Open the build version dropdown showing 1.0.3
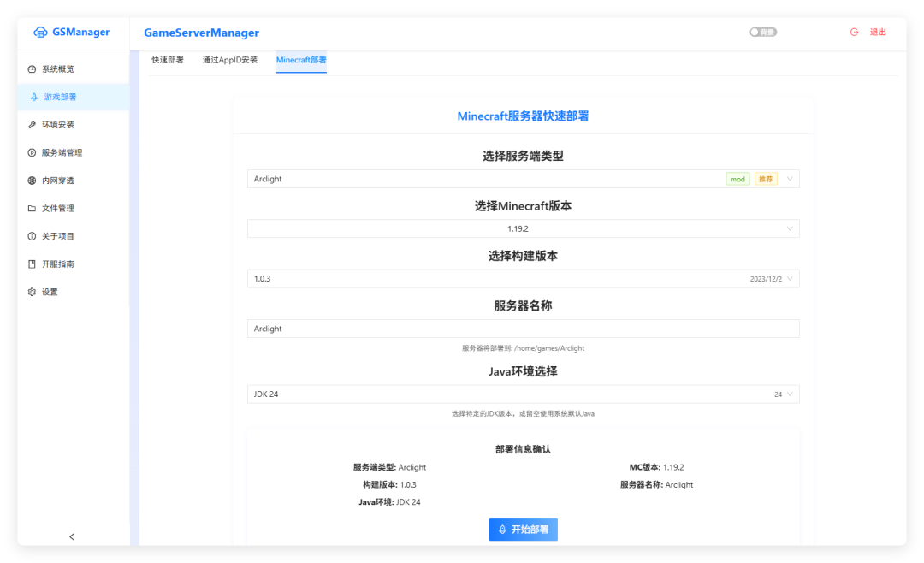This screenshot has width=924, height=563. pyautogui.click(x=524, y=279)
